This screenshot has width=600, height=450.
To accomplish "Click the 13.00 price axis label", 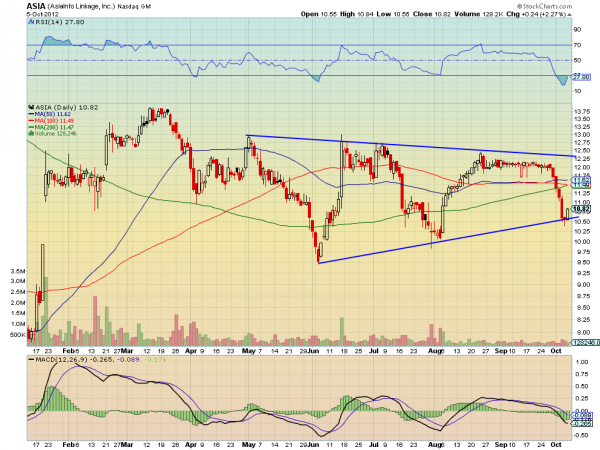I will point(582,135).
